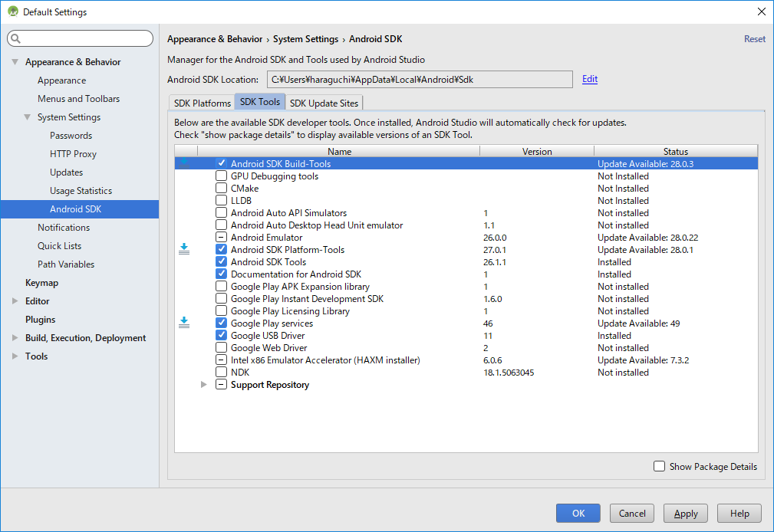Click download icon beside Android SDK Build-Tools
This screenshot has width=774, height=532.
184,163
